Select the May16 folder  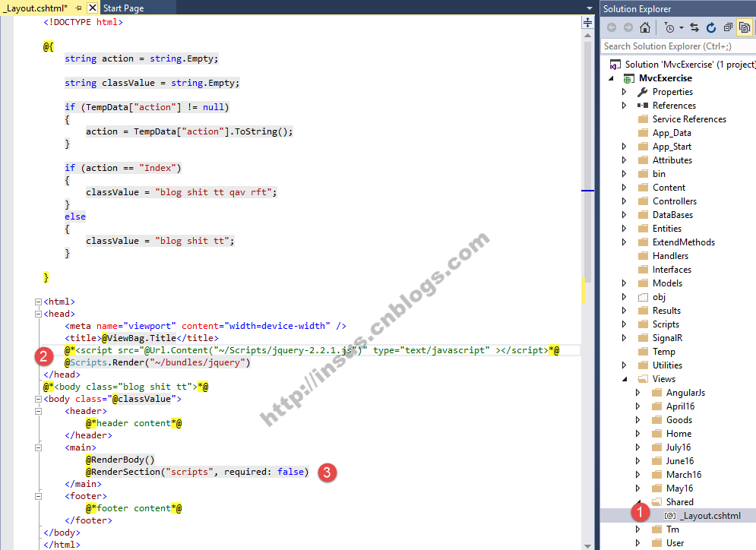point(679,488)
